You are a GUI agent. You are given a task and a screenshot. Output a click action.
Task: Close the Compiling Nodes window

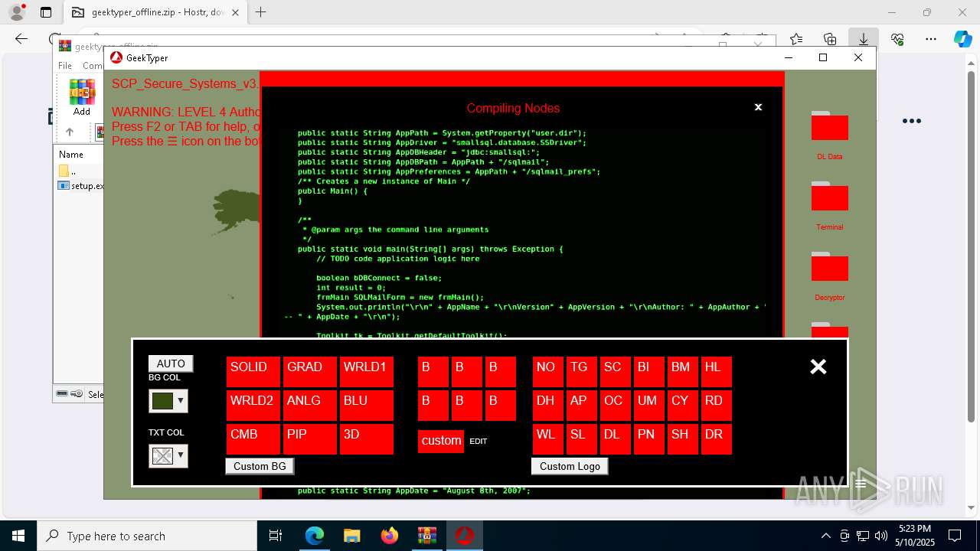(758, 107)
